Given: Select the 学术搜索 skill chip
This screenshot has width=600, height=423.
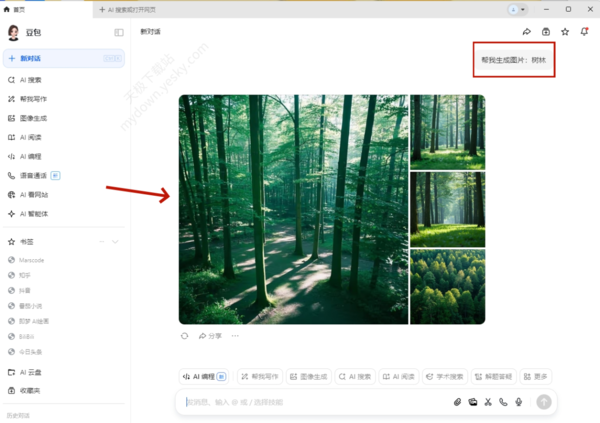Looking at the screenshot, I should [445, 377].
